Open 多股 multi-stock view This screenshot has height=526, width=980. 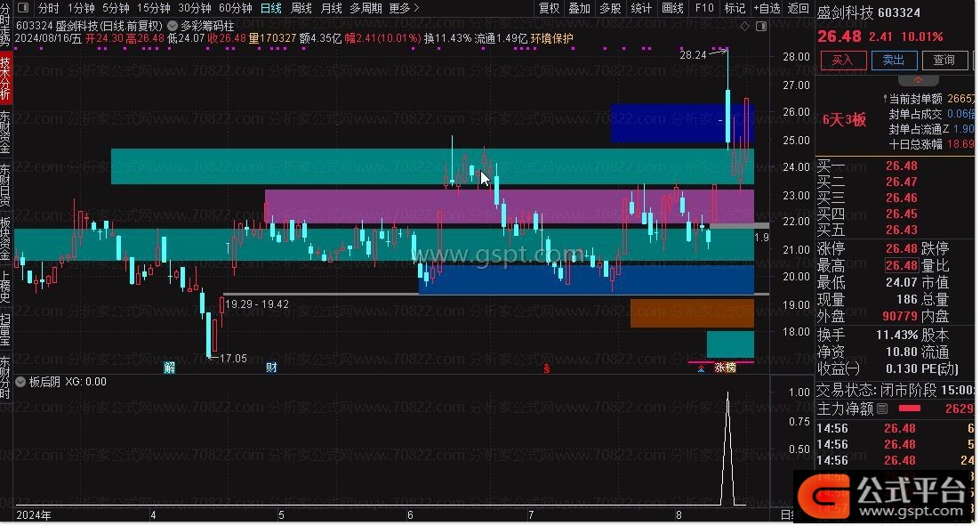tap(610, 8)
